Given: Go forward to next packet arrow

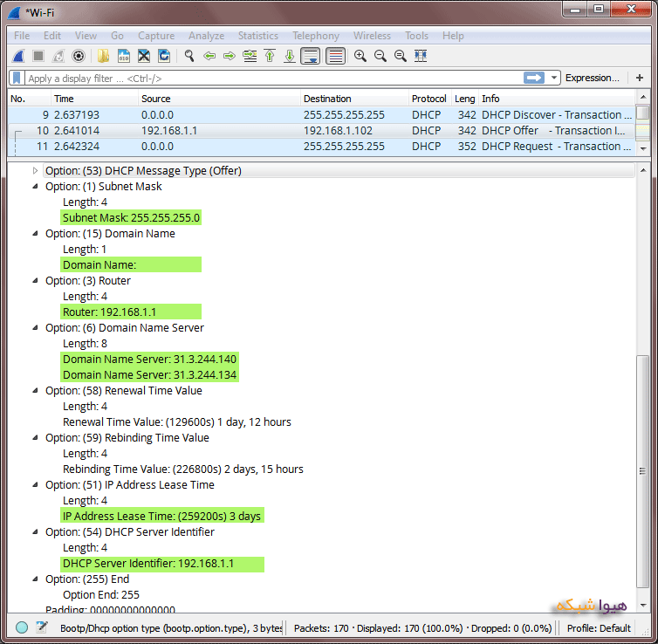Looking at the screenshot, I should point(230,56).
